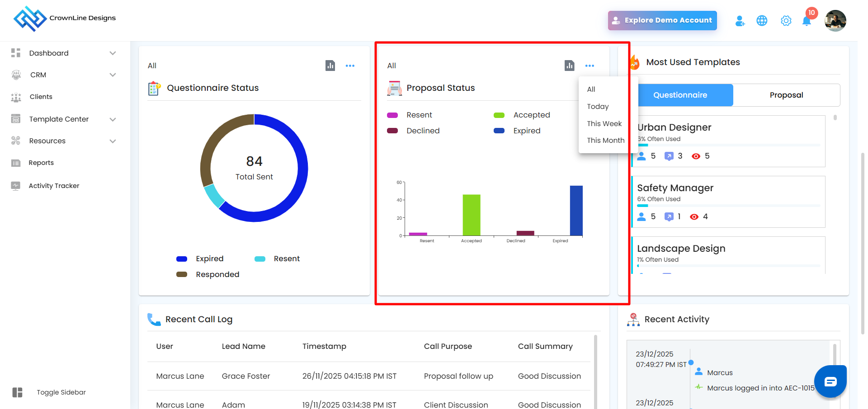Toggle Responded legend in Questionnaire Status
The width and height of the screenshot is (868, 409).
click(208, 274)
